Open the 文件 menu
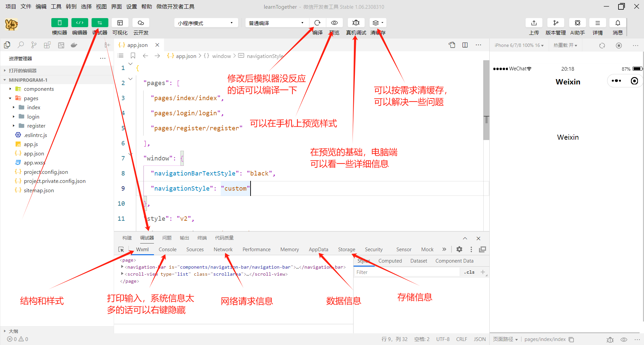This screenshot has height=345, width=644. coord(26,7)
